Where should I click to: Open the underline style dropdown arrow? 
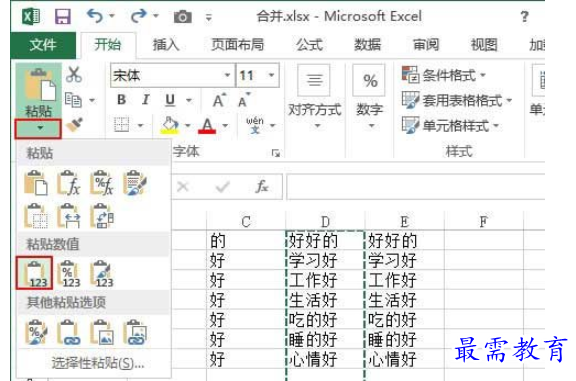point(189,100)
